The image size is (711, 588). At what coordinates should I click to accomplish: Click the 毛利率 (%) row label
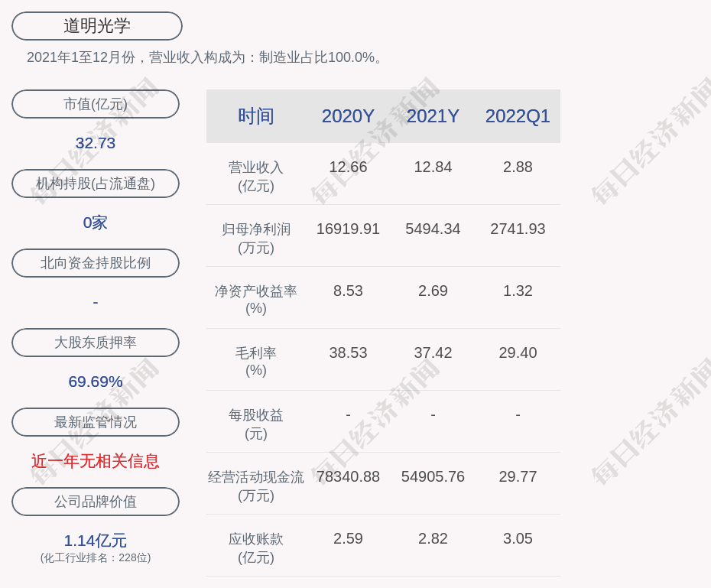[256, 362]
